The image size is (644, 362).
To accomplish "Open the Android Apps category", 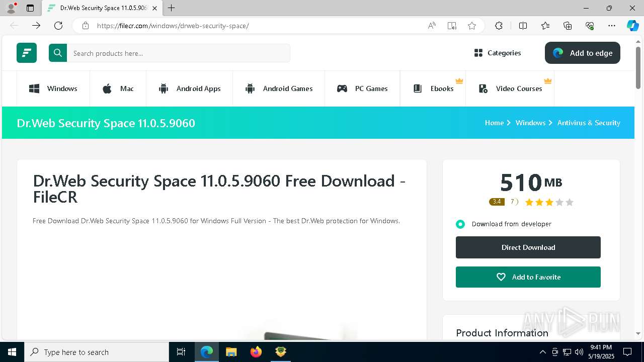I will (x=190, y=88).
